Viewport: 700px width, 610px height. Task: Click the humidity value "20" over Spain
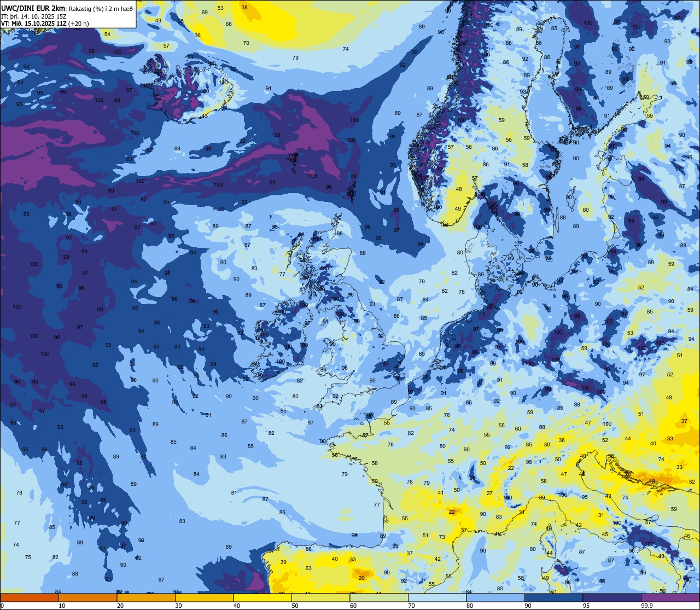[x=361, y=578]
